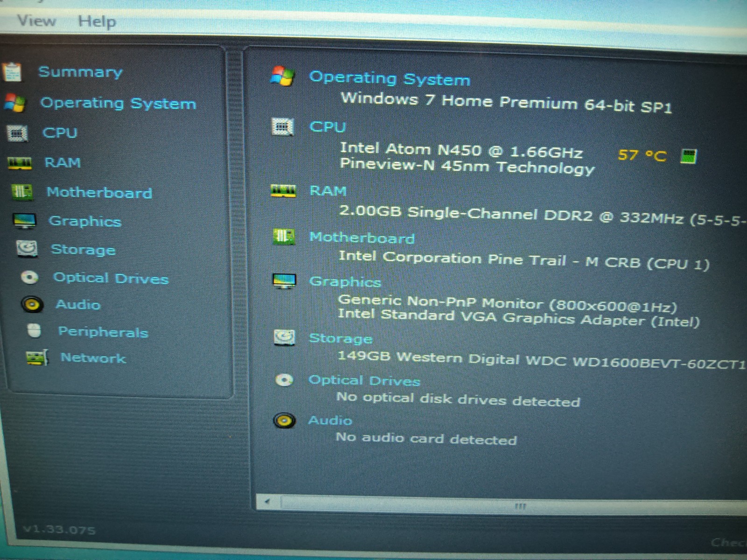The width and height of the screenshot is (747, 560).
Task: Click the v1.33.075 version label
Action: [x=59, y=530]
